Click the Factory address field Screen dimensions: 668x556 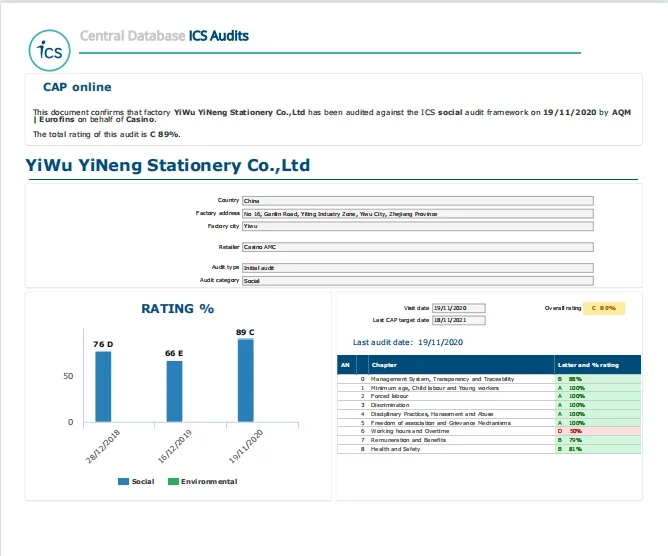(x=418, y=214)
